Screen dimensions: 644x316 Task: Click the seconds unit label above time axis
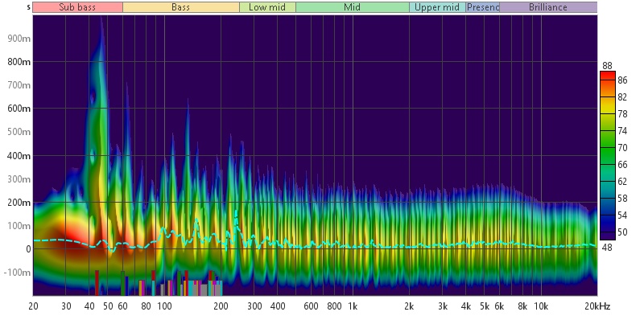coord(28,7)
